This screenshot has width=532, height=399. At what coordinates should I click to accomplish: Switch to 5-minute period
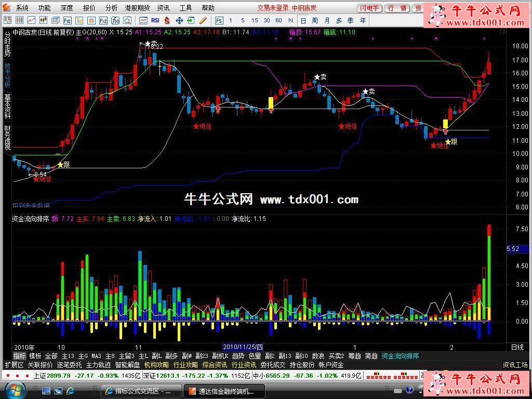[x=243, y=21]
